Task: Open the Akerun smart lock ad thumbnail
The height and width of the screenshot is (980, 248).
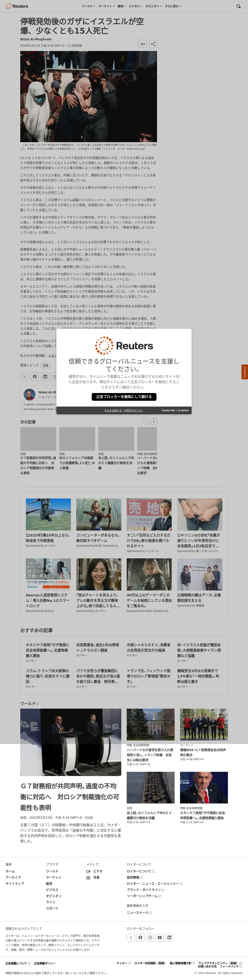Action: pos(48,574)
